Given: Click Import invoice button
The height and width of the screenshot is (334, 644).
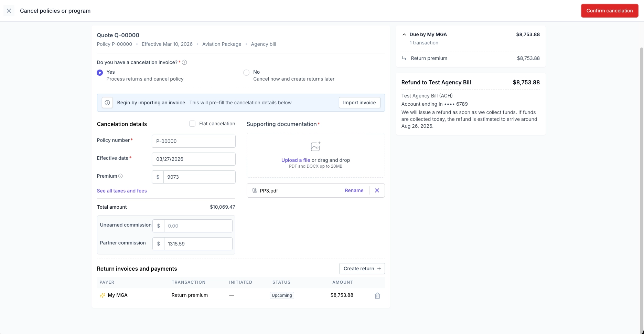Looking at the screenshot, I should coord(359,103).
